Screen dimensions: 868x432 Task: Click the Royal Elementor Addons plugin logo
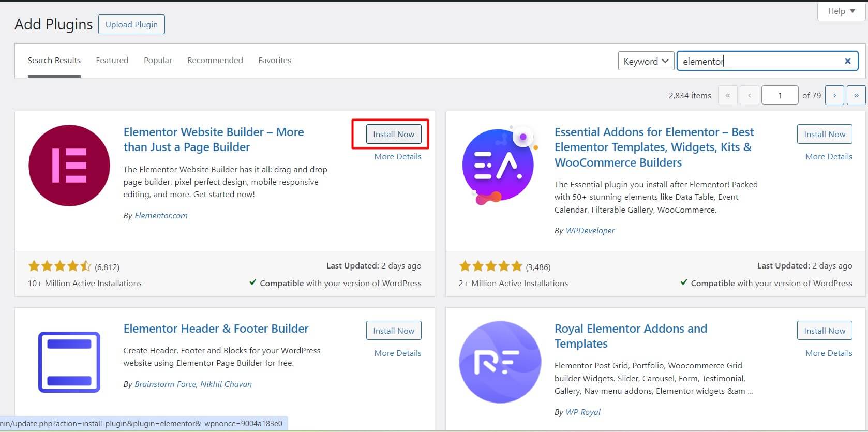[500, 362]
